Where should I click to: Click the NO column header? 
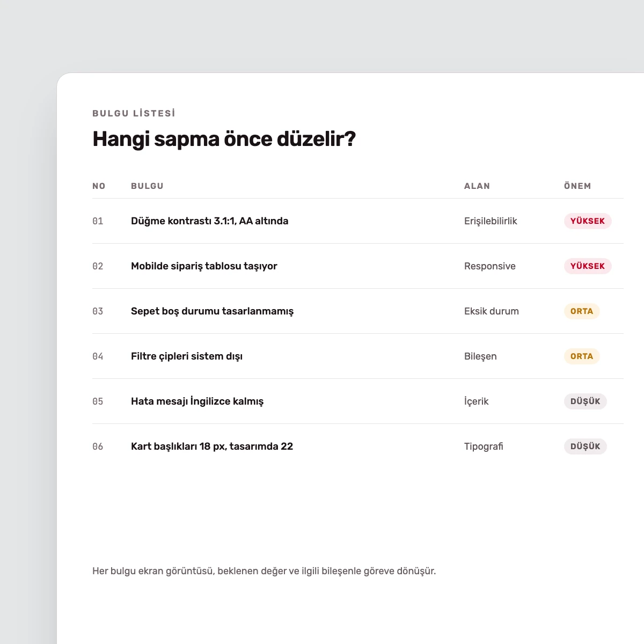click(x=99, y=186)
